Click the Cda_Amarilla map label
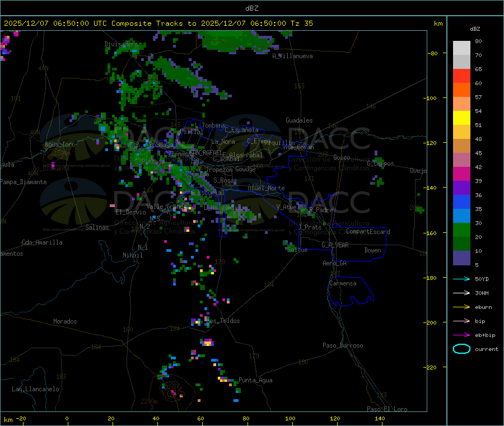The height and width of the screenshot is (426, 504). 42,242
